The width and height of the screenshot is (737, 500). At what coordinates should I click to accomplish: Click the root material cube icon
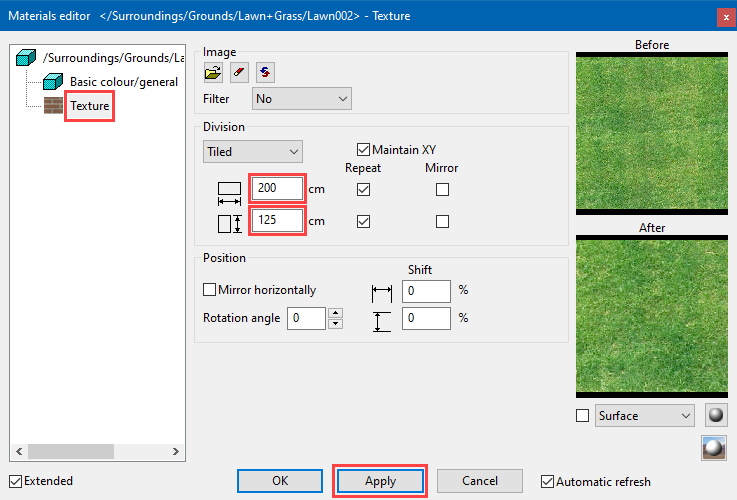click(27, 60)
